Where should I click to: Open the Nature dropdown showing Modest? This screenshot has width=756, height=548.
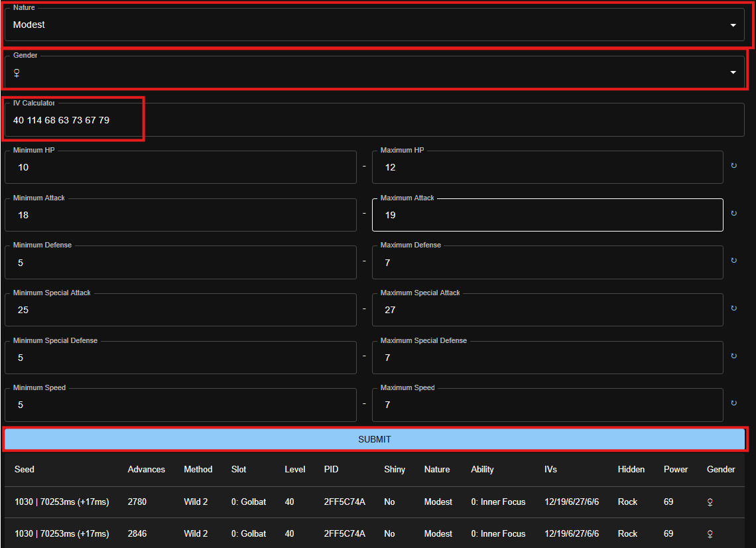pyautogui.click(x=374, y=25)
